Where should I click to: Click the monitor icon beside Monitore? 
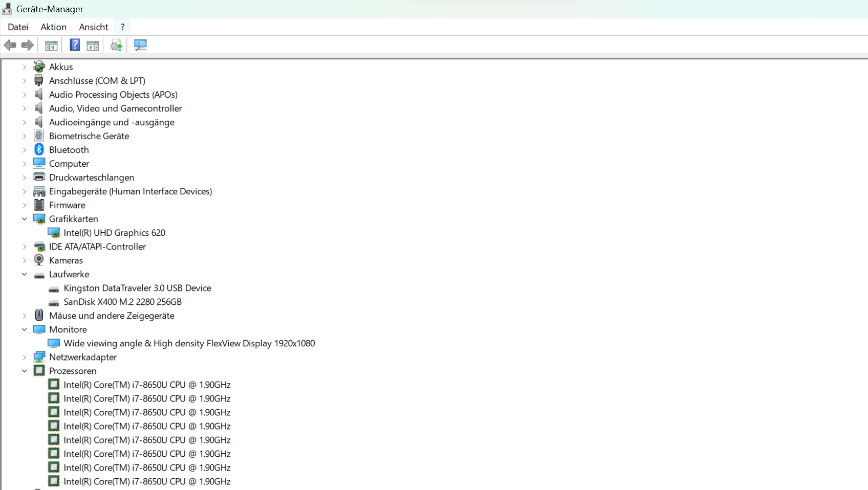click(39, 329)
